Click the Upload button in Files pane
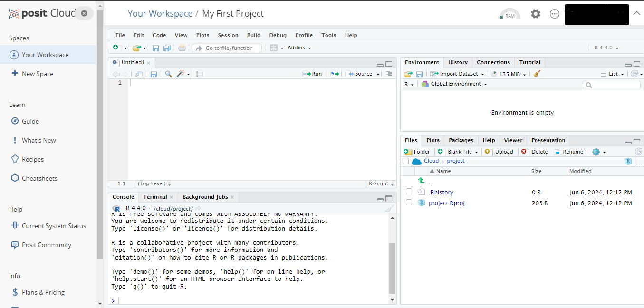This screenshot has height=308, width=644. [x=499, y=152]
